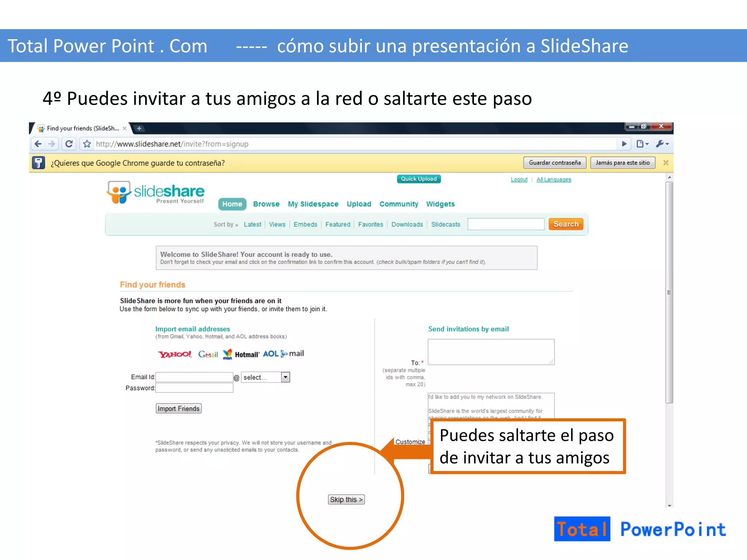
Task: Click the browser back arrow
Action: coord(38,144)
